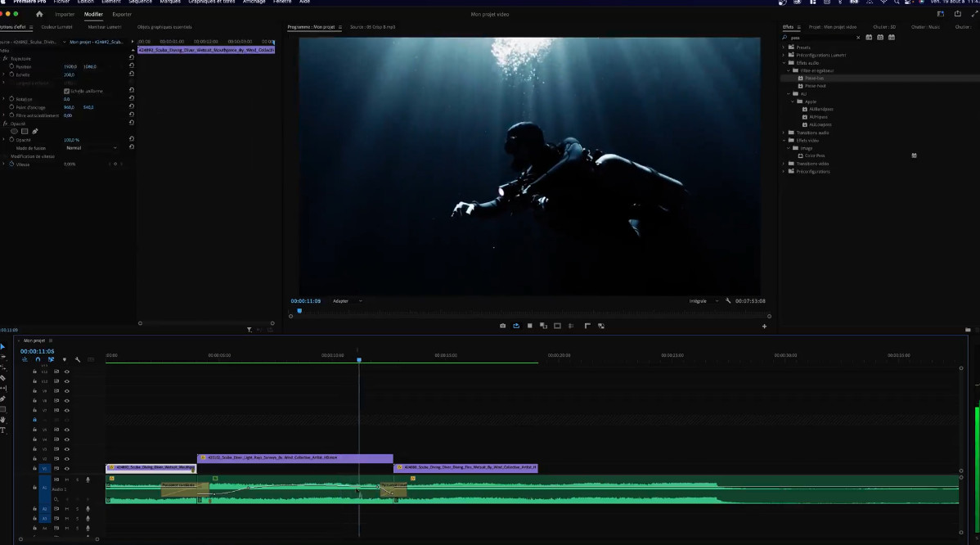
Task: Toggle timeline snapping magnet icon
Action: [x=38, y=360]
